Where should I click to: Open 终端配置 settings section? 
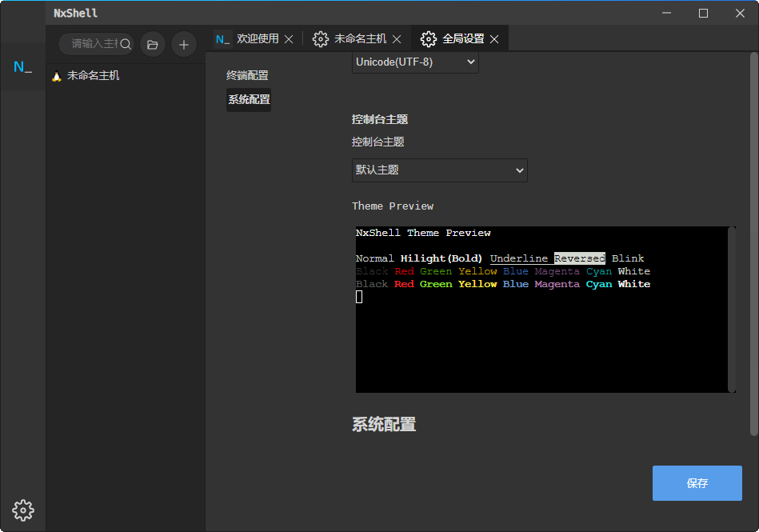click(x=247, y=75)
